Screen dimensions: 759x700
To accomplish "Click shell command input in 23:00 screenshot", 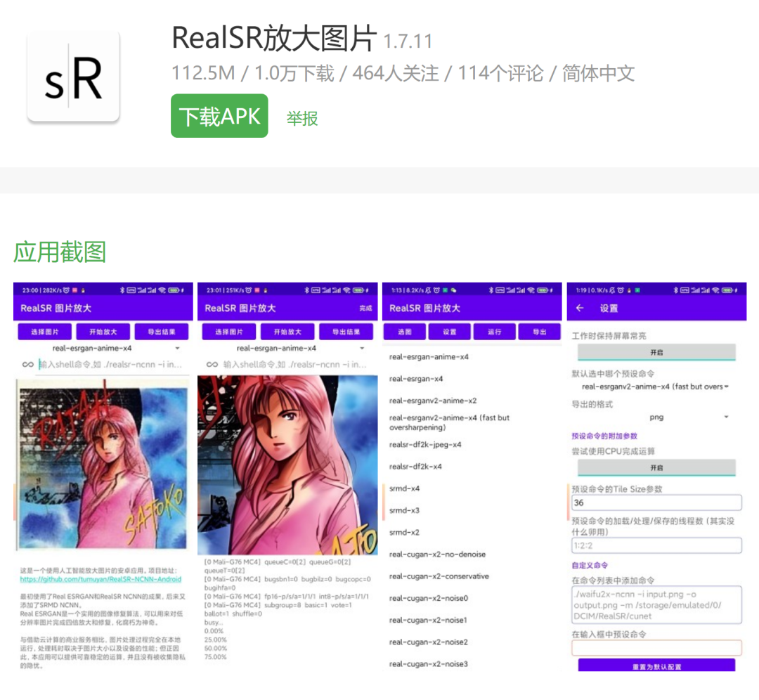I will 112,365.
